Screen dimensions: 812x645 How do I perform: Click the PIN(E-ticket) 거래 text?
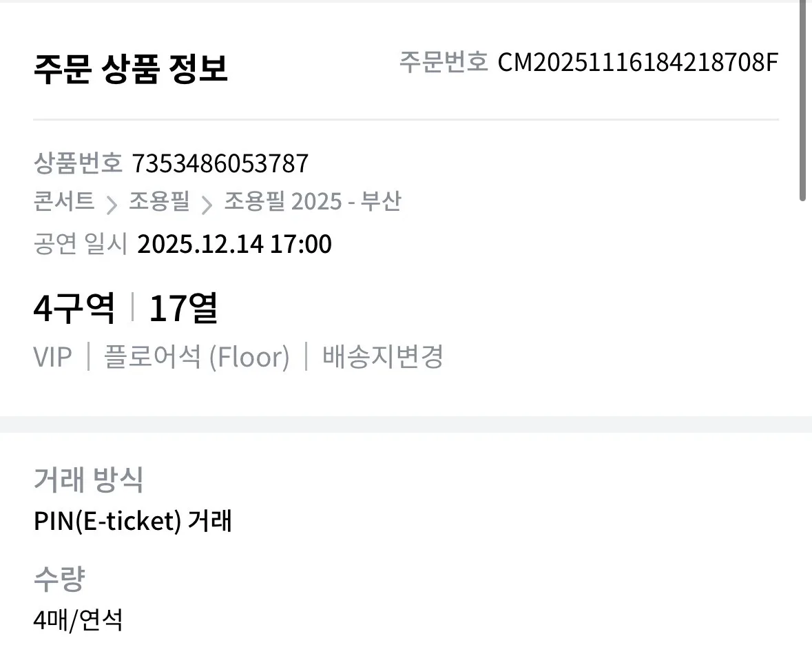coord(132,521)
